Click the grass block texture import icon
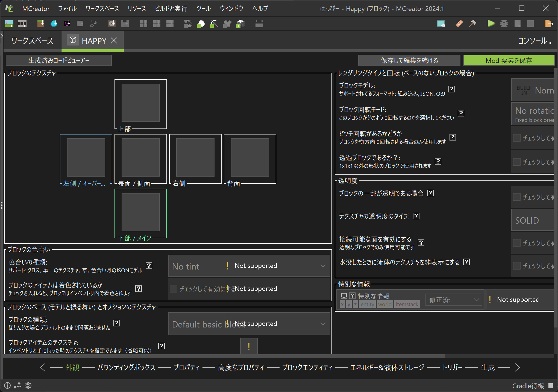The width and height of the screenshot is (558, 392). click(41, 24)
